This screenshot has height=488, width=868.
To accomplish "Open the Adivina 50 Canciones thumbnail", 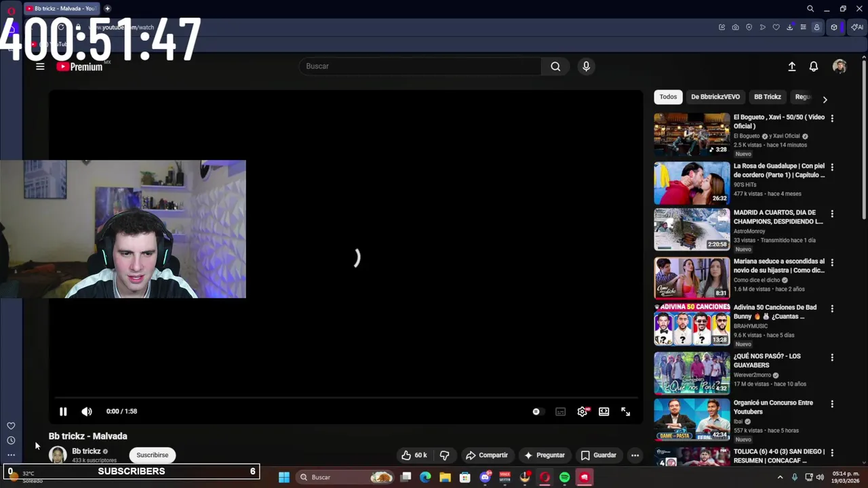I will [x=692, y=324].
